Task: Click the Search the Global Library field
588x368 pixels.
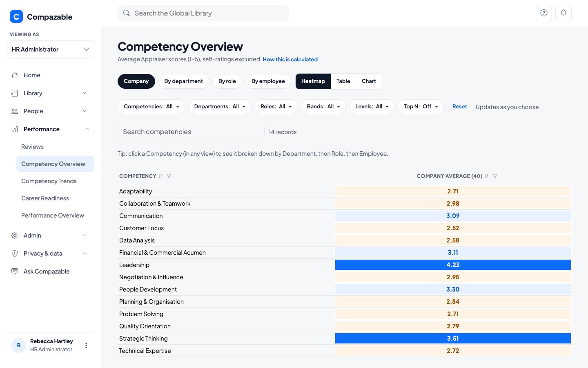Action: pyautogui.click(x=203, y=13)
